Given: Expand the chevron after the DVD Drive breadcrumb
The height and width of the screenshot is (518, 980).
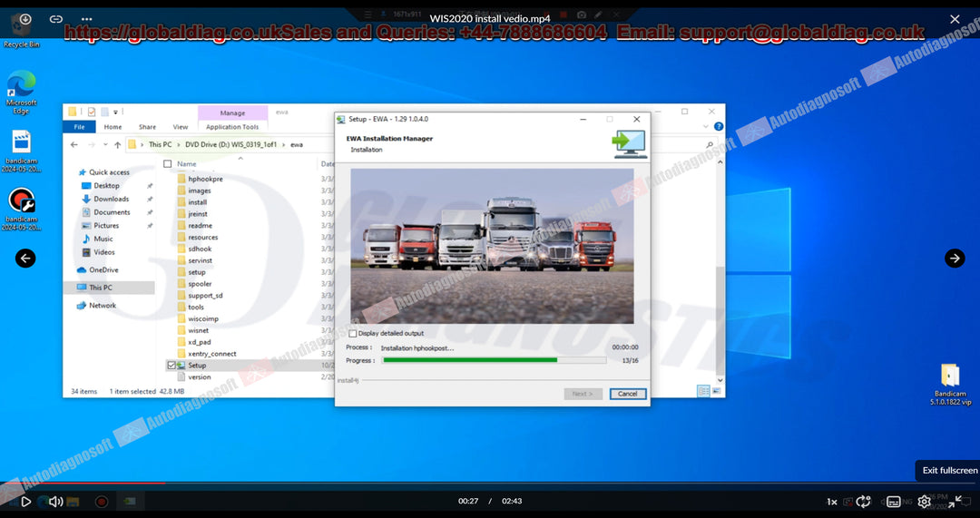Looking at the screenshot, I should click(x=284, y=144).
